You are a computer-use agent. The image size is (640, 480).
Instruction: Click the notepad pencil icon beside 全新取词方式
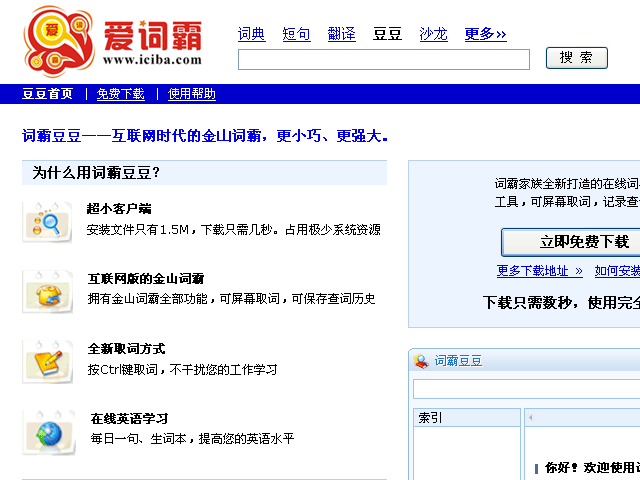click(48, 362)
